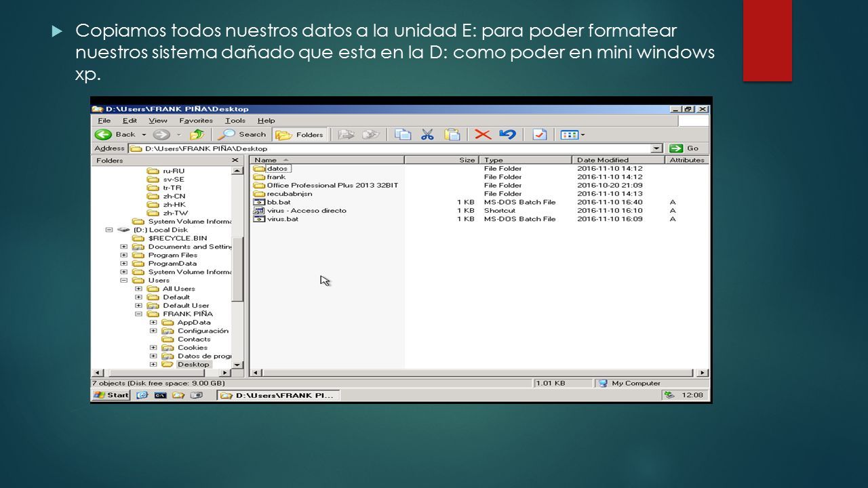The height and width of the screenshot is (488, 868).
Task: Open the Help menu
Action: [267, 121]
